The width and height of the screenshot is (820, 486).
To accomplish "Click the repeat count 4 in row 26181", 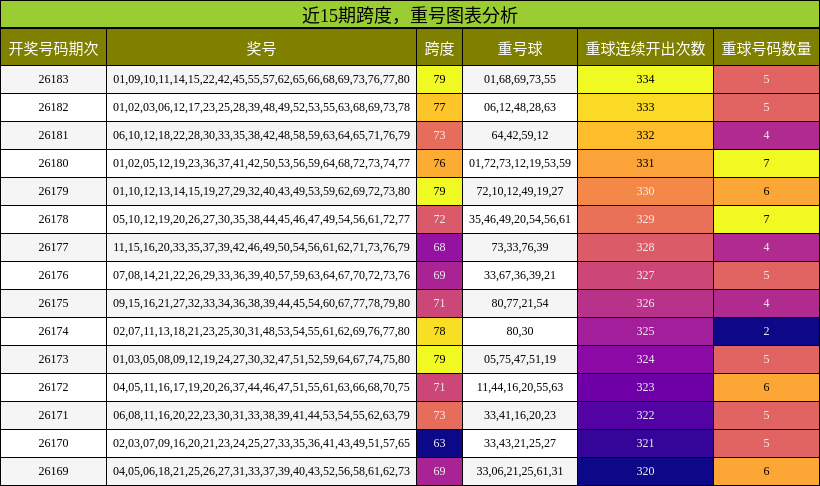I will point(767,135).
